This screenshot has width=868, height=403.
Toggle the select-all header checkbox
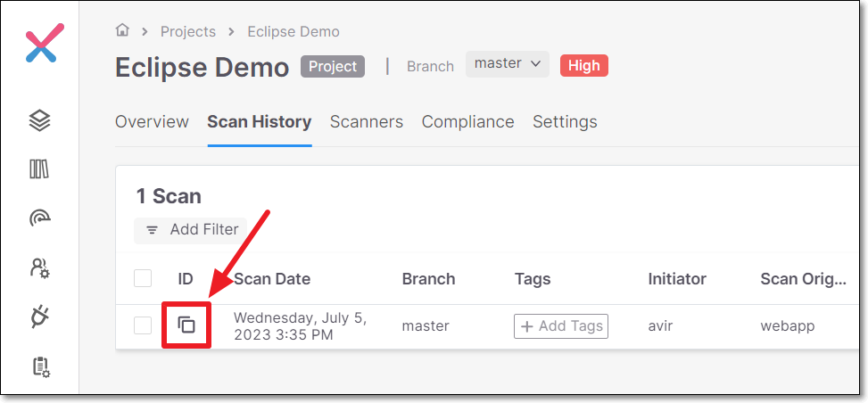(x=143, y=278)
